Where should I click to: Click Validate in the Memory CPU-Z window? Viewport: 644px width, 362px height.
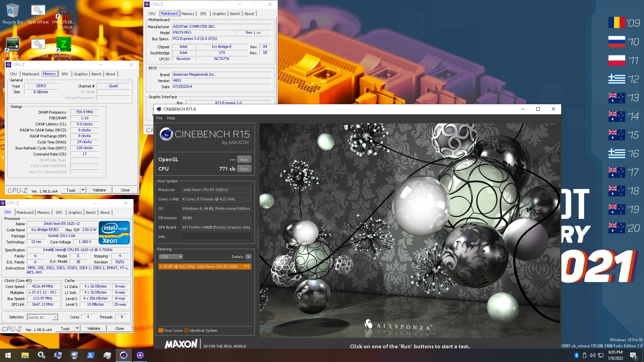(99, 190)
